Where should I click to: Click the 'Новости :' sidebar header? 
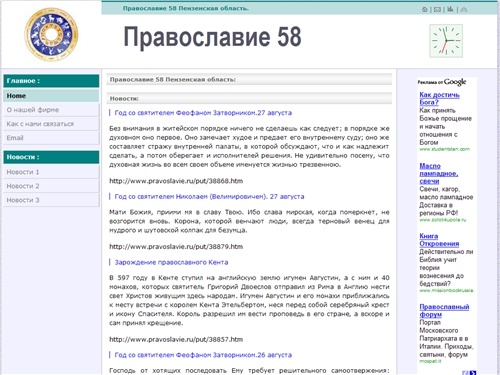click(x=51, y=157)
